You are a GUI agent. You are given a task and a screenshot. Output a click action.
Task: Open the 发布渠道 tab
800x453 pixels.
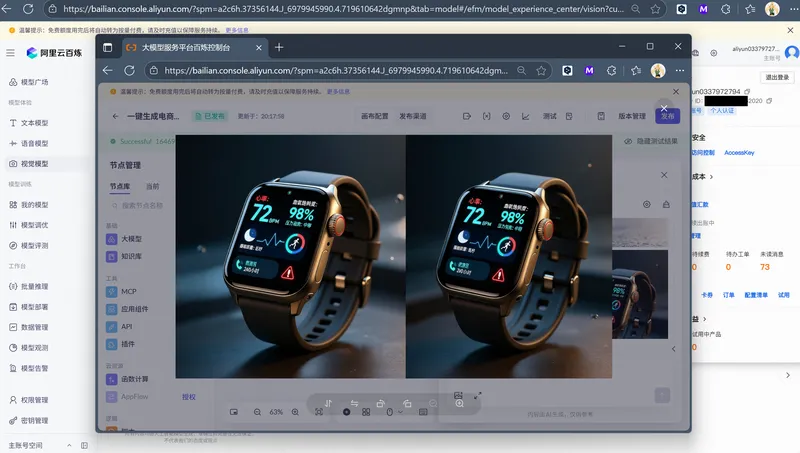tap(413, 116)
